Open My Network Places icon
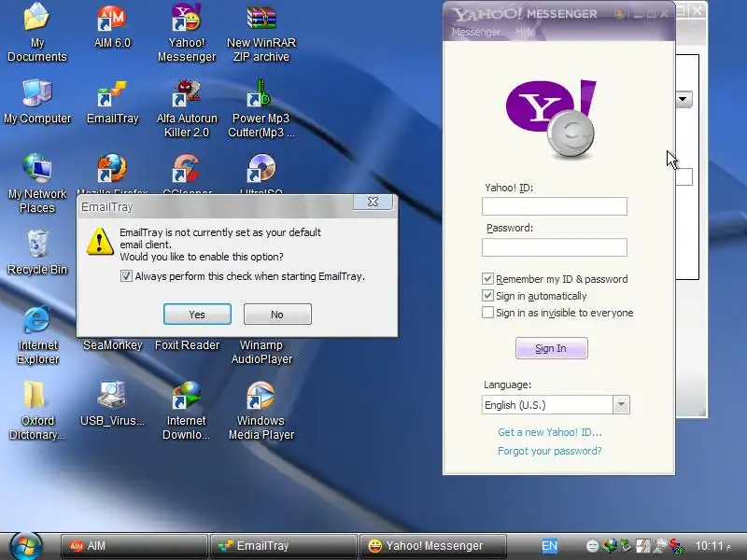Image resolution: width=747 pixels, height=560 pixels. (37, 184)
